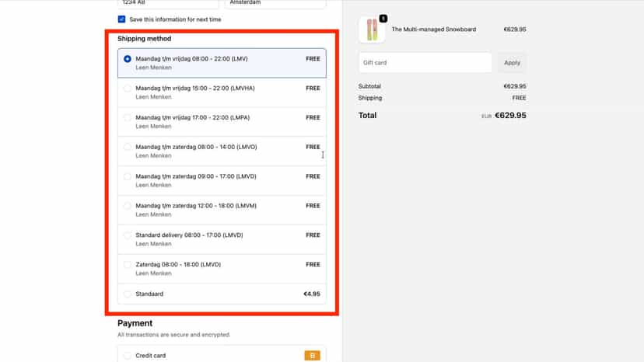Screen dimensions: 644x362
Task: Choose Maandag t/m zaterdag 09:00 - 17:00 (LMVD)
Action: (x=222, y=180)
